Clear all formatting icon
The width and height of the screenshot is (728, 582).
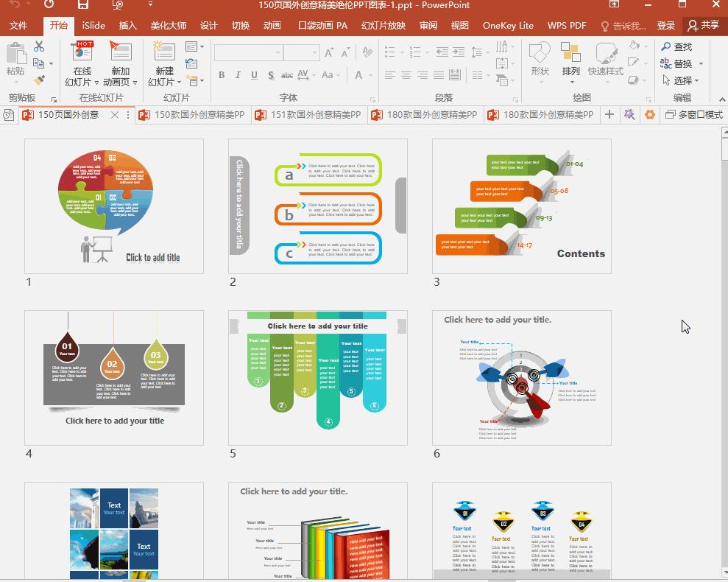(368, 52)
